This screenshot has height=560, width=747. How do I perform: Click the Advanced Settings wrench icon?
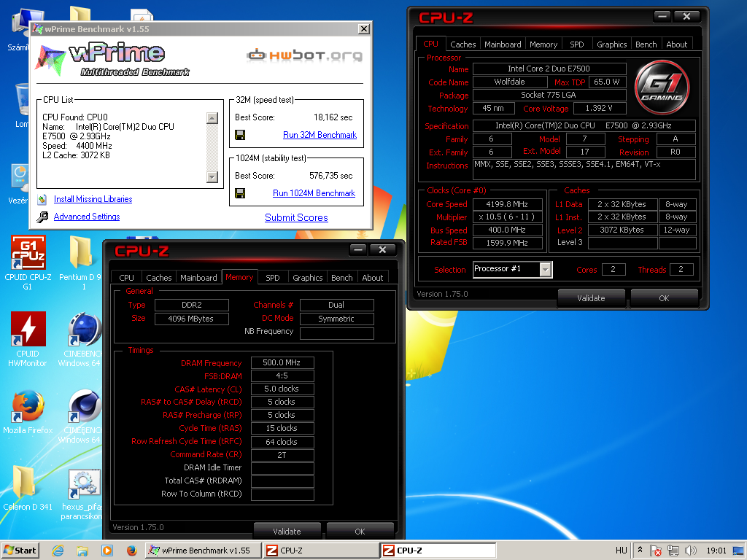pyautogui.click(x=42, y=217)
